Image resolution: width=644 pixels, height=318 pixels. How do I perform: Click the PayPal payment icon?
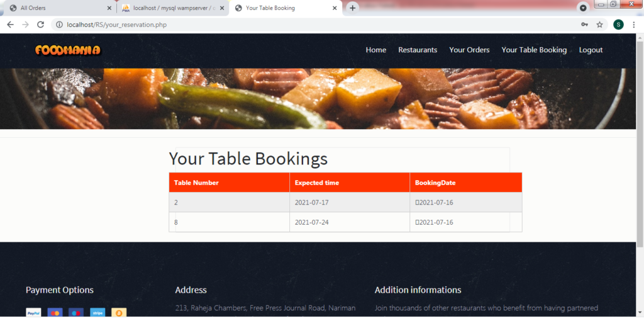pyautogui.click(x=33, y=313)
